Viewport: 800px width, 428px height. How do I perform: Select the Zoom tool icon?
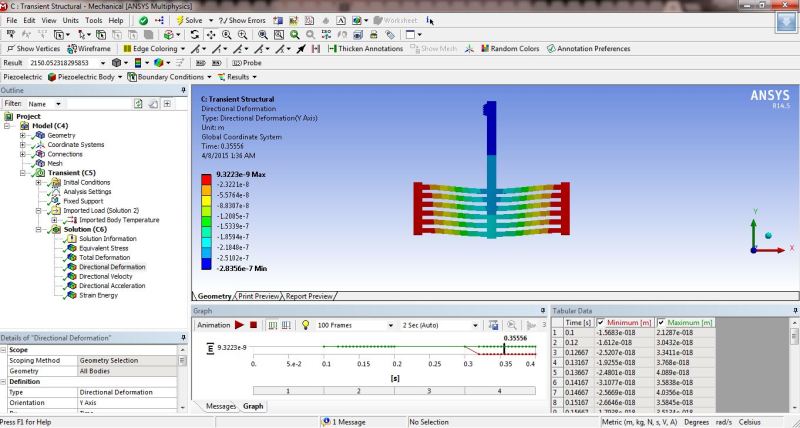226,35
